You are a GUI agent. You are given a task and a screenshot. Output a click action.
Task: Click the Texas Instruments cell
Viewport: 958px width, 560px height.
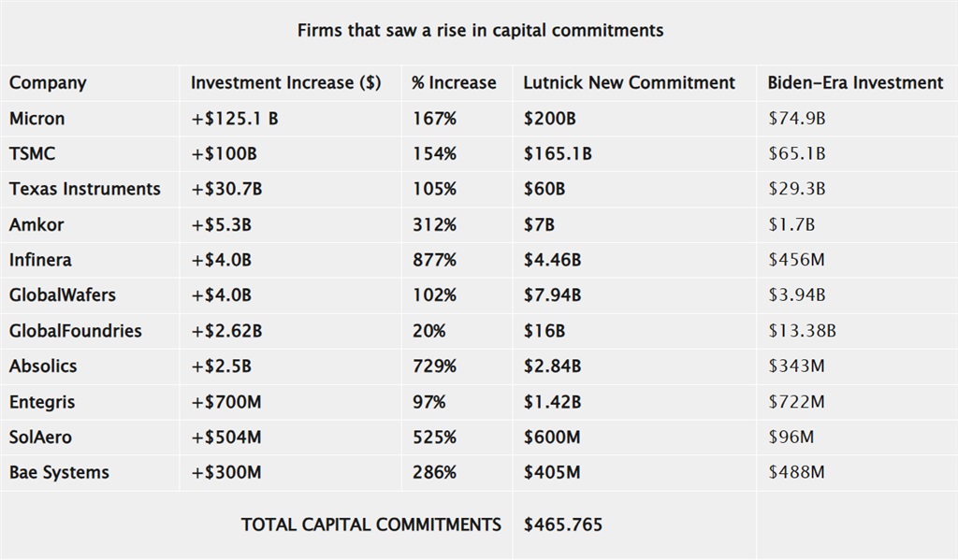coord(85,189)
